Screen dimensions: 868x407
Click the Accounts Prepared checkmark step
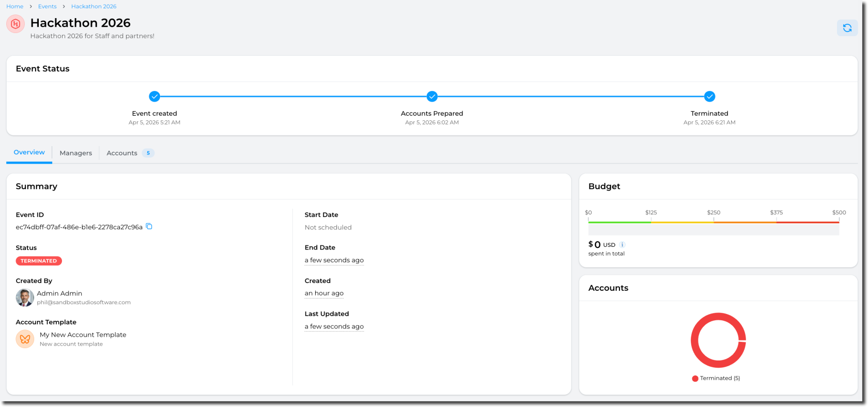tap(432, 97)
